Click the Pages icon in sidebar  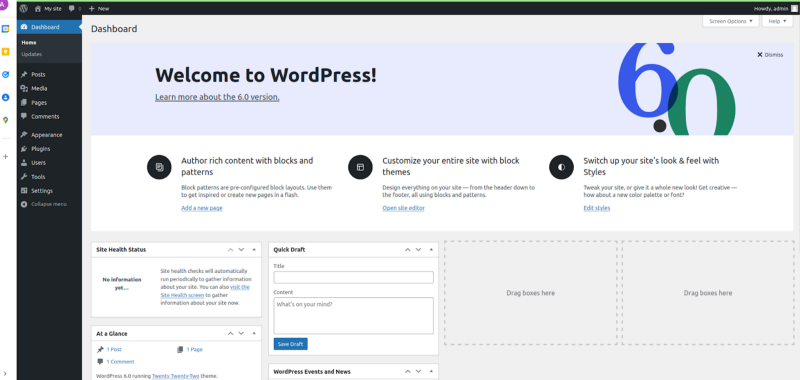(x=24, y=103)
